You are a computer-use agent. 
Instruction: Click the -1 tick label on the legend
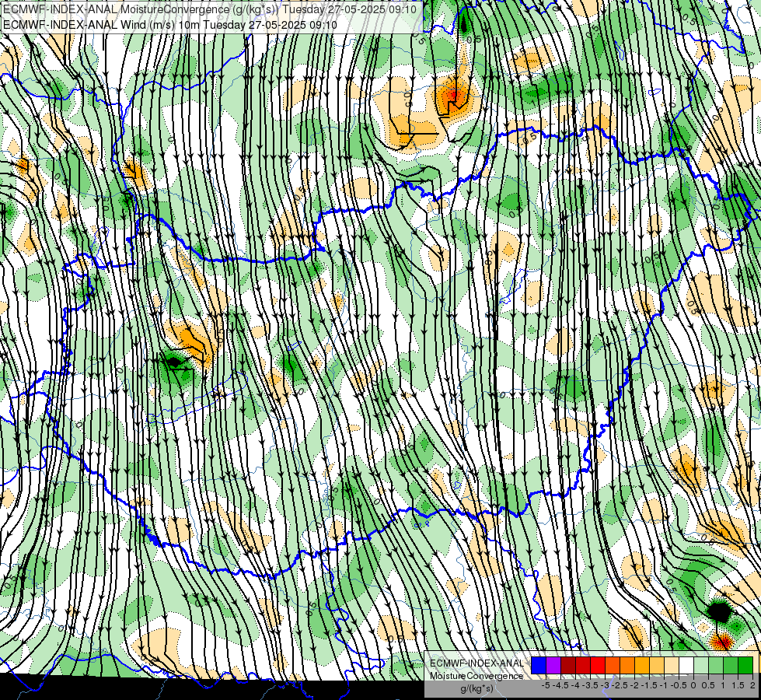point(664,685)
